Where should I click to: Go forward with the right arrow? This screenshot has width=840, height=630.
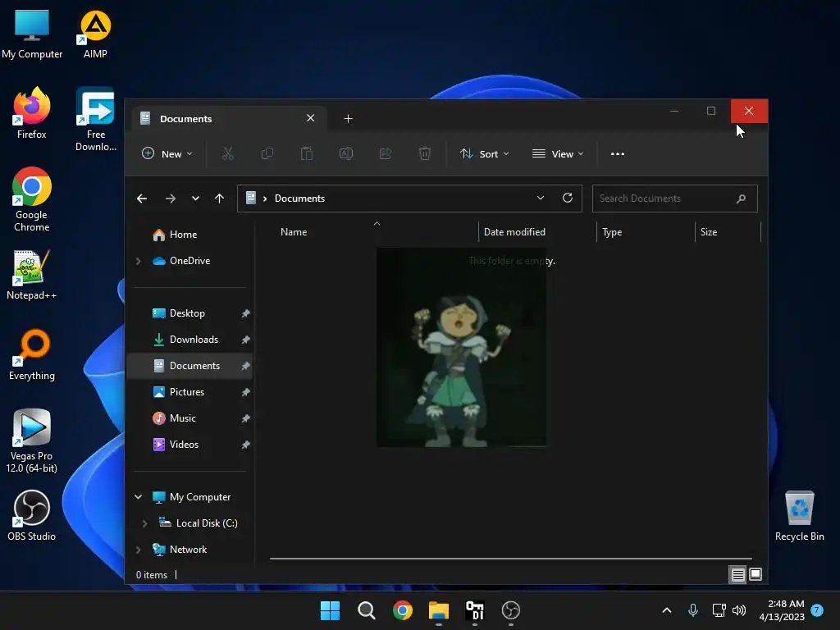pyautogui.click(x=171, y=199)
